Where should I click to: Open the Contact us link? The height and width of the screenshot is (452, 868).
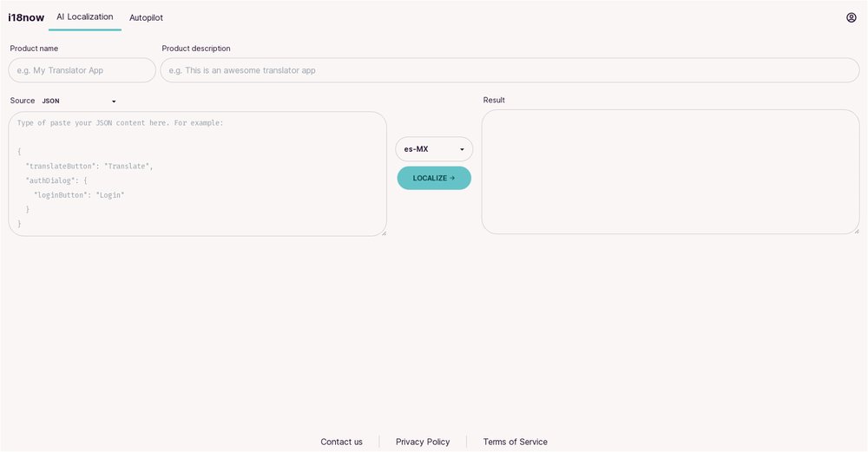[x=341, y=442]
